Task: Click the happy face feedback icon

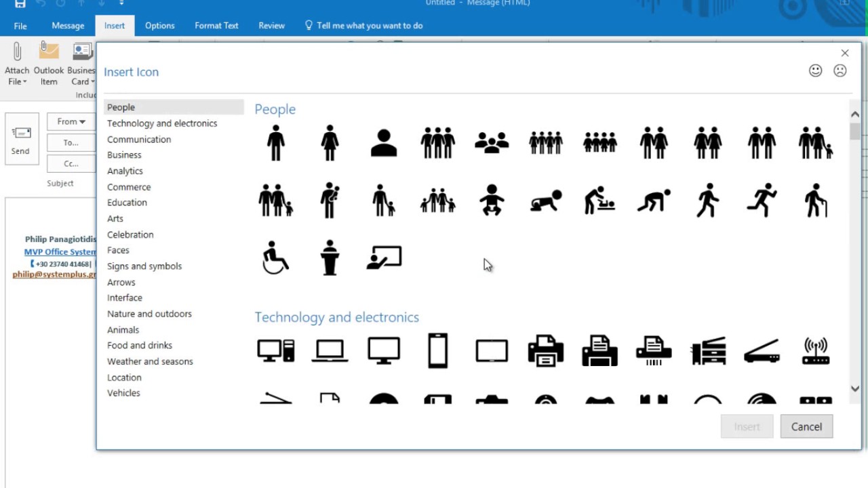Action: point(816,70)
